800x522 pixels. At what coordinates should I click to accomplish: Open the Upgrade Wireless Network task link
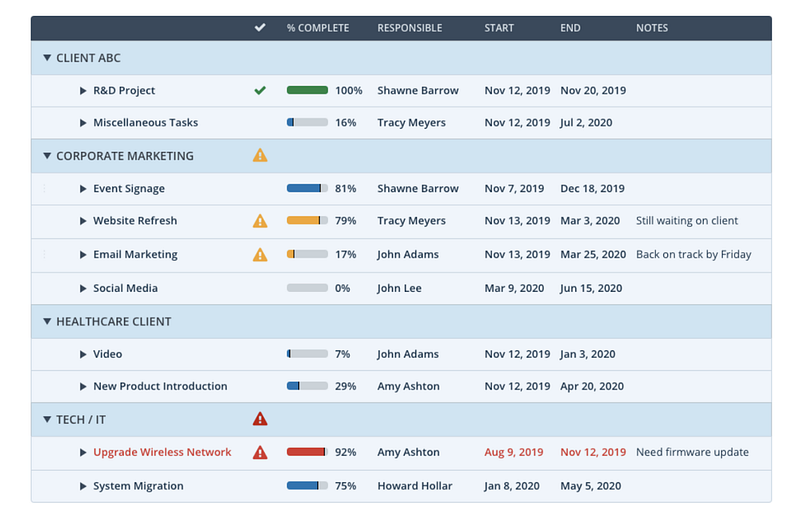tap(162, 452)
